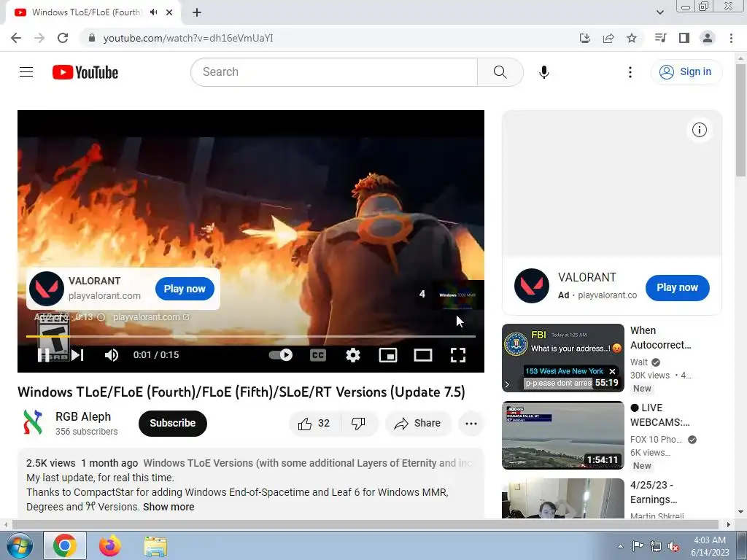This screenshot has width=747, height=560.
Task: Seek along the yellow ad progress bar
Action: (251, 337)
